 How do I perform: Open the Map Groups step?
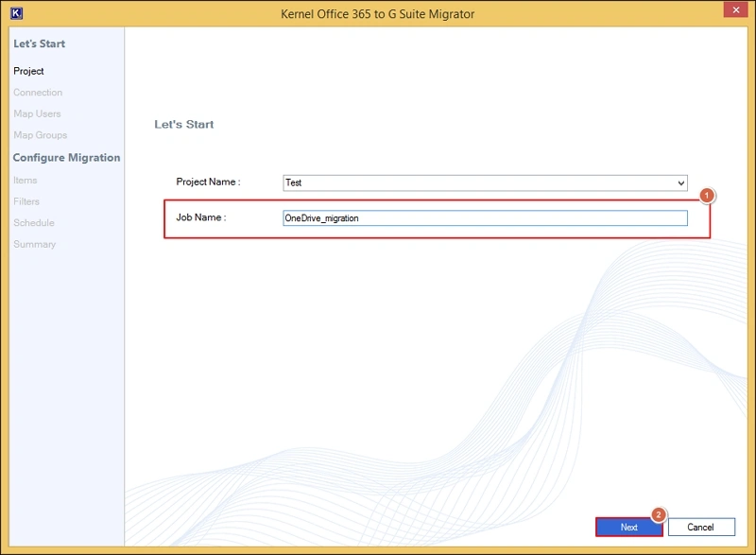(x=40, y=135)
